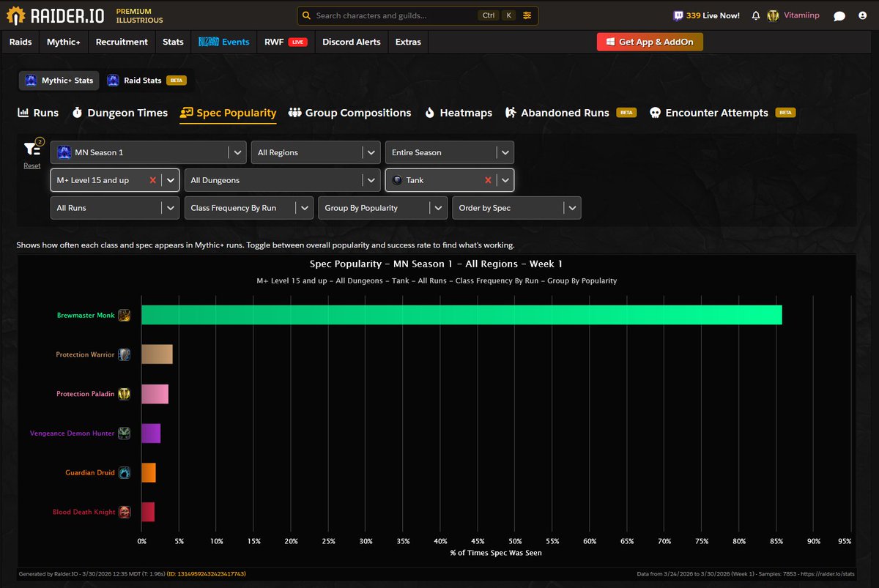
Task: Click the Brewmaster Monk label
Action: 86,316
